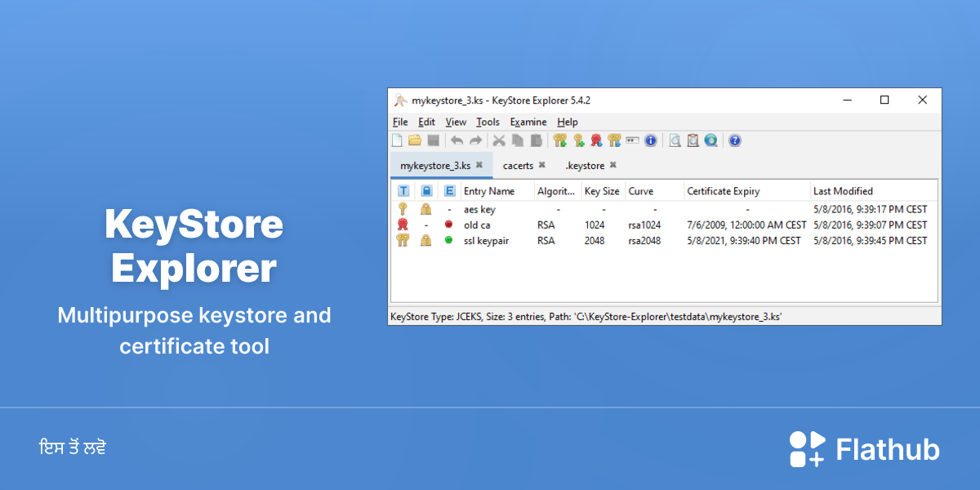Close the mykeystore_3.ks tab with its x
The image size is (980, 490).
[479, 165]
